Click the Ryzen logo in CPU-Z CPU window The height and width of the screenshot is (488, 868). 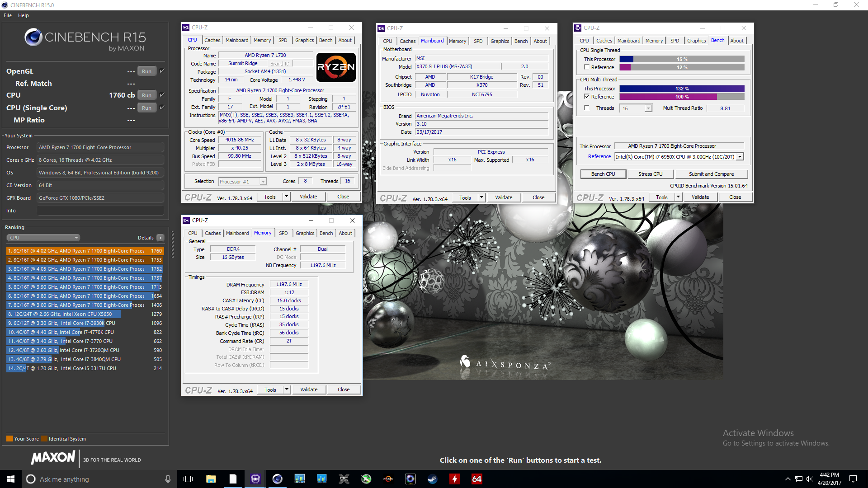(336, 67)
